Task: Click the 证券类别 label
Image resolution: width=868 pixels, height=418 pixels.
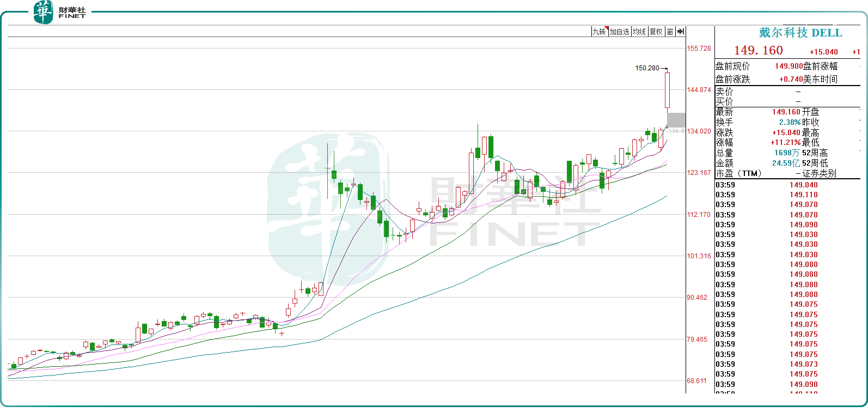Action: 819,173
